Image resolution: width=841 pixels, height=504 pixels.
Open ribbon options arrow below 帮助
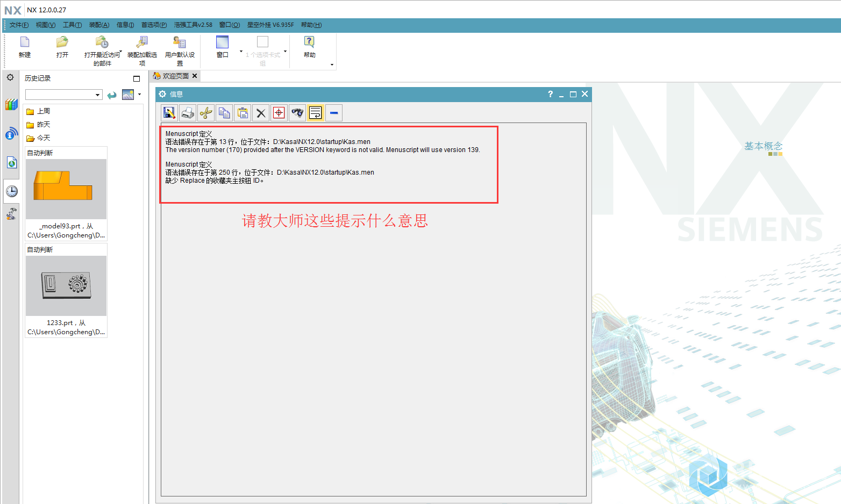(332, 64)
